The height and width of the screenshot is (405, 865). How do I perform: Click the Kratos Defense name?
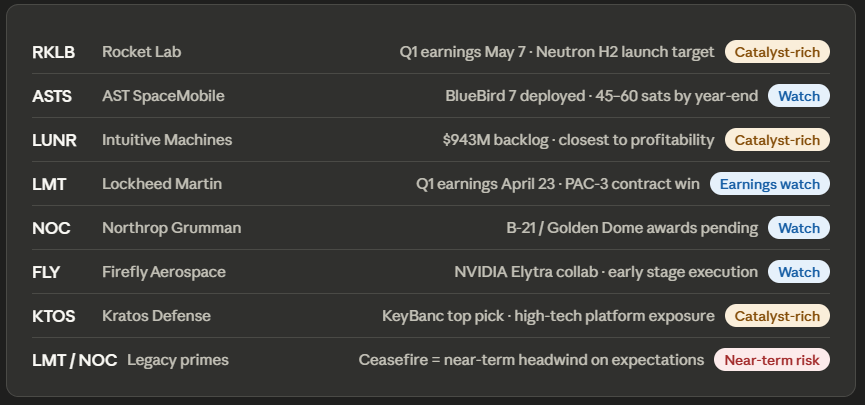(156, 316)
